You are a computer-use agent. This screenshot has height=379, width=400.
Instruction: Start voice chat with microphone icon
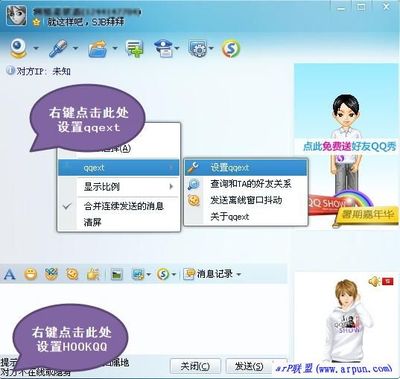coord(58,49)
